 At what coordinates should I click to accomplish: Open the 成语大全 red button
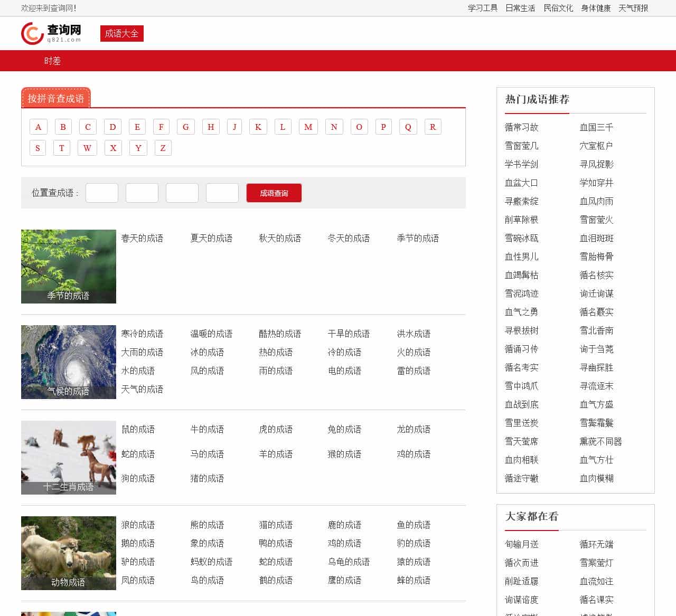tap(121, 33)
